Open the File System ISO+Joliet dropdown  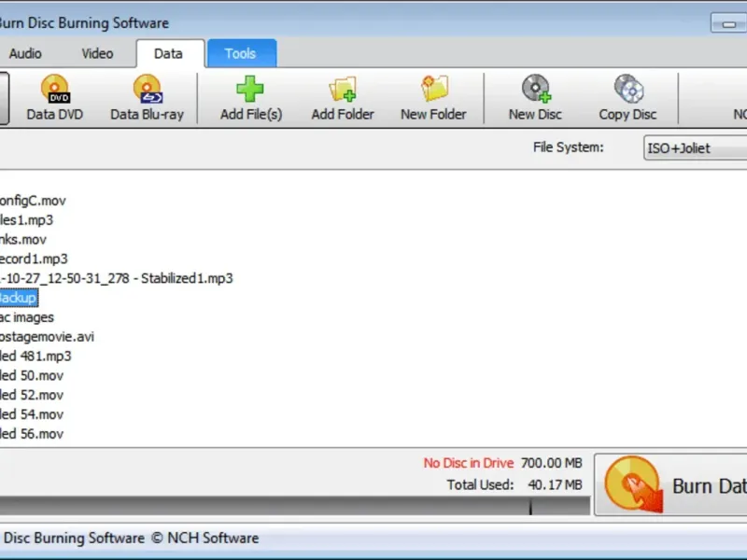pyautogui.click(x=695, y=148)
